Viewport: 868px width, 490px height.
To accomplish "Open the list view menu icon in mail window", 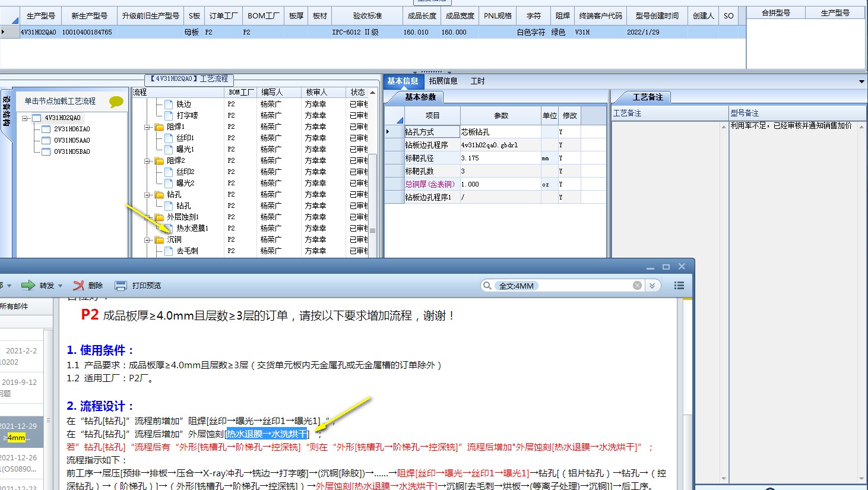I will click(x=679, y=286).
